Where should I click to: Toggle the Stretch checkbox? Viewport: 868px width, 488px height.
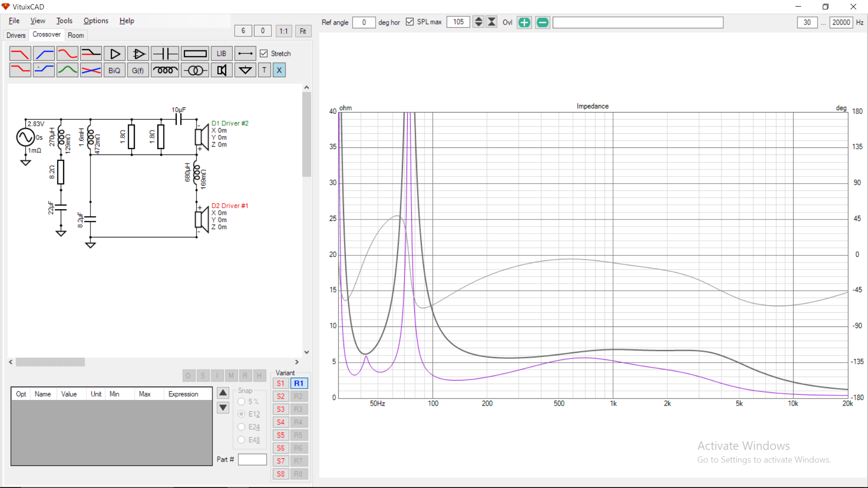(264, 54)
